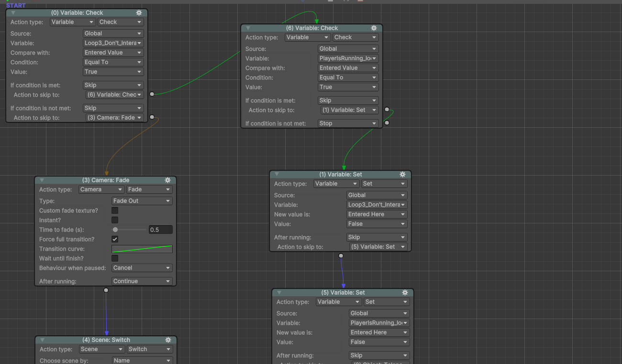
Task: Open 'If condition is not met' dropdown in node (0)
Action: (113, 108)
